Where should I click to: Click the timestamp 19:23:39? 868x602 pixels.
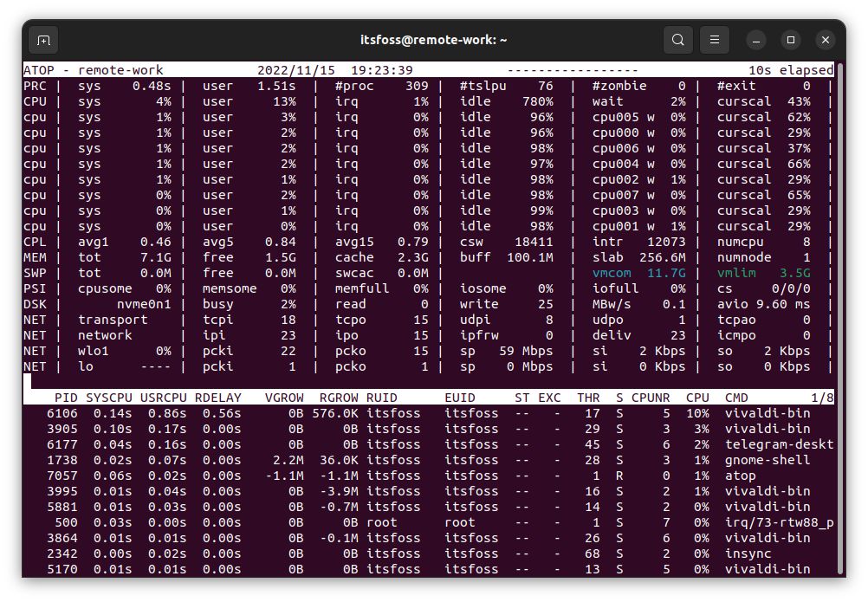coord(382,70)
